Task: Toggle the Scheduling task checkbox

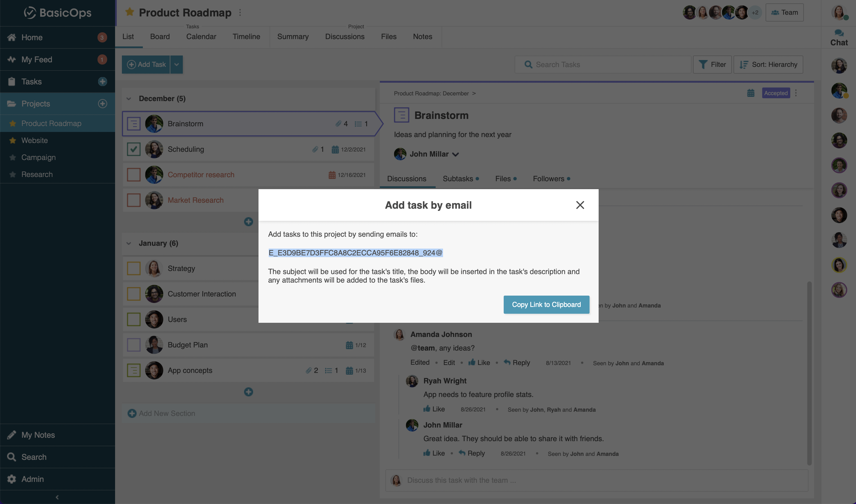Action: tap(134, 149)
